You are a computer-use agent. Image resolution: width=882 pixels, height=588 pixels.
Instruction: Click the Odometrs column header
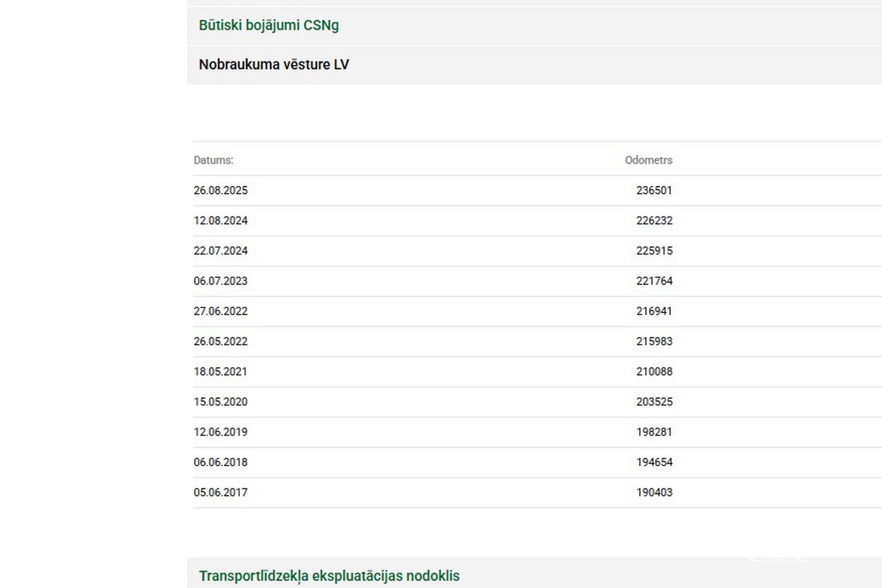click(648, 160)
